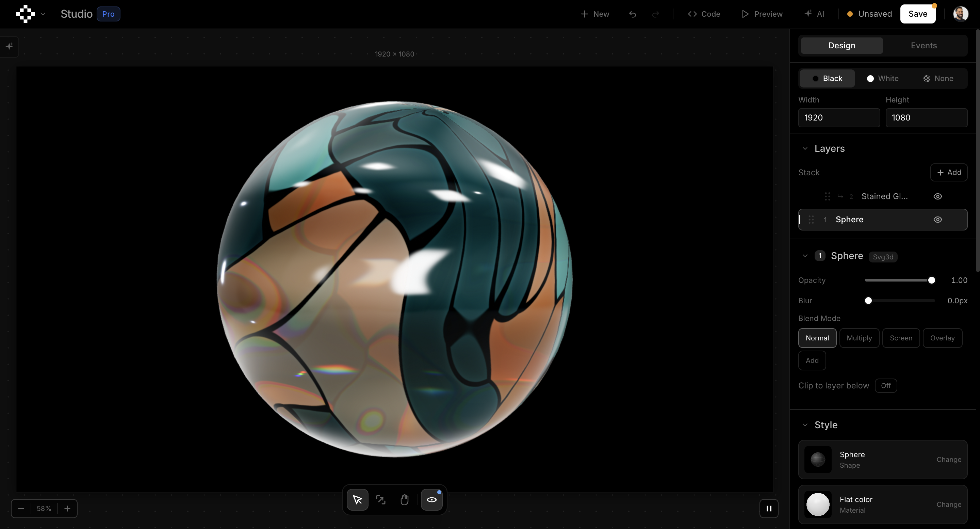Change the Flat color material
This screenshot has width=980, height=529.
coord(949,504)
